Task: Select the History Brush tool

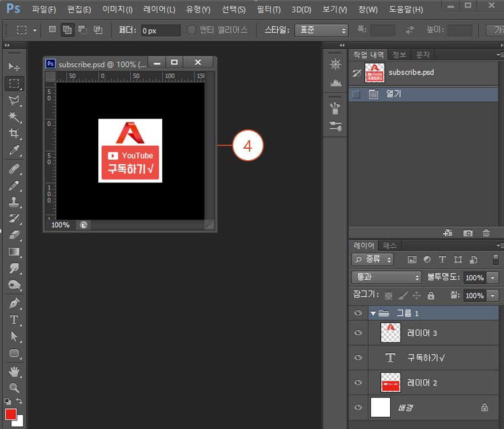Action: (x=14, y=219)
